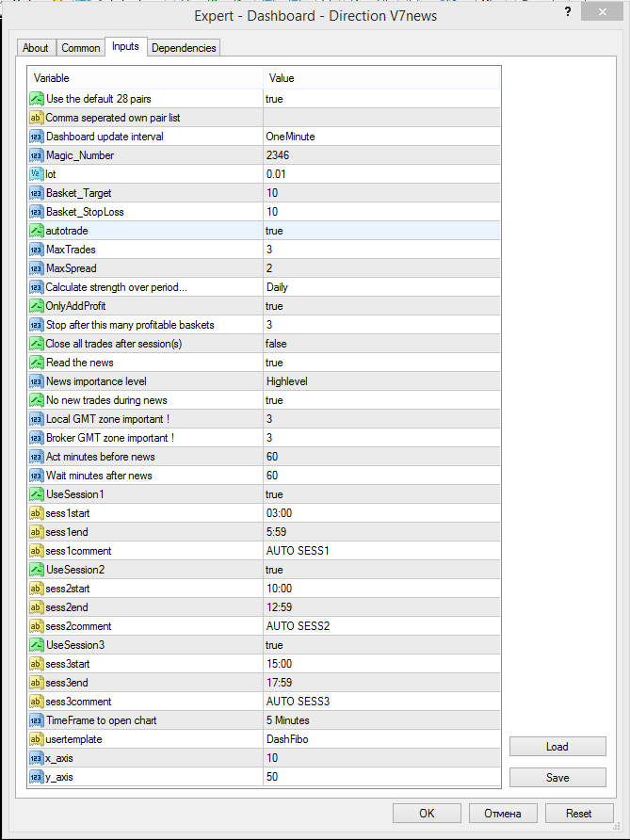Viewport: 630px width, 840px height.
Task: Toggle the UseSession3 true value
Action: point(381,645)
